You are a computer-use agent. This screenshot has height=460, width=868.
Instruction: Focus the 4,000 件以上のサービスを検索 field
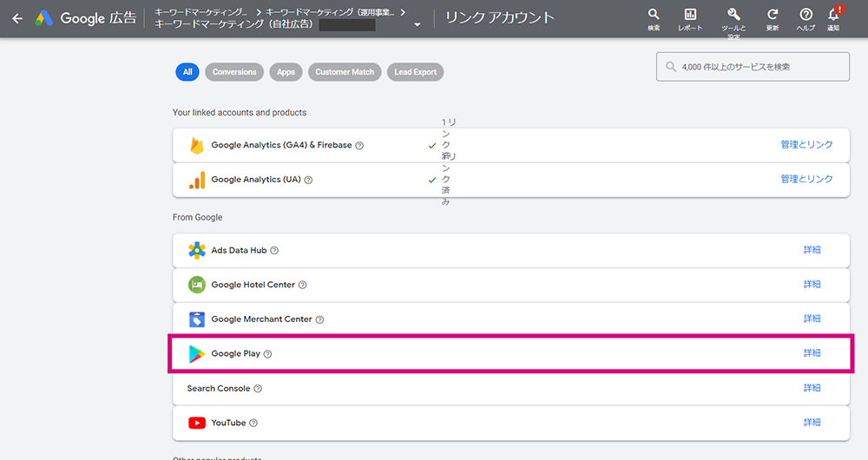tap(753, 67)
